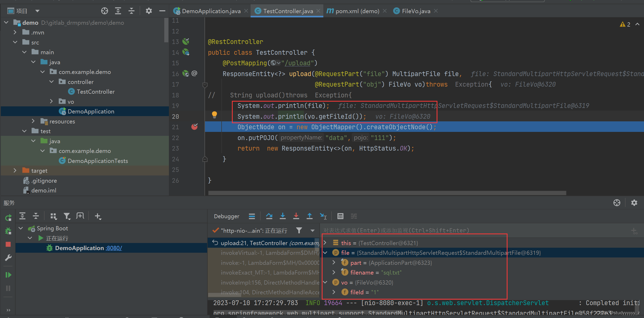Click the Step Into debugger icon
Screen dimensions: 644x318
tap(282, 216)
